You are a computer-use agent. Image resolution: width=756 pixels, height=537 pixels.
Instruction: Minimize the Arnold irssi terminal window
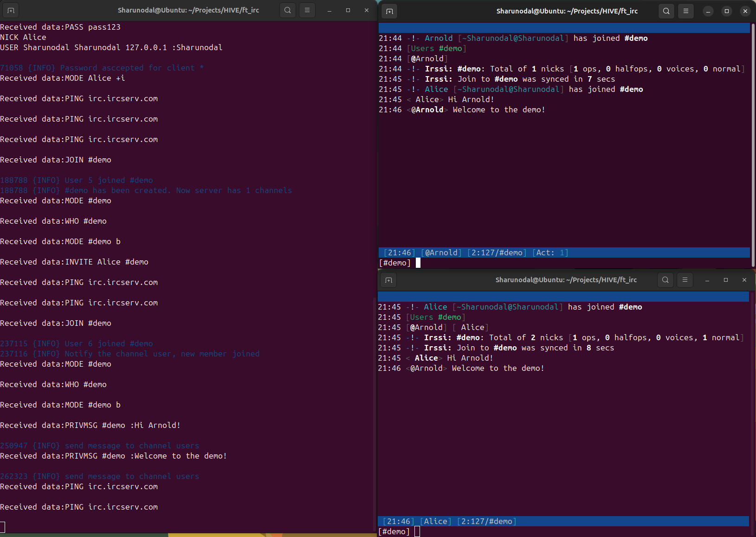[708, 11]
